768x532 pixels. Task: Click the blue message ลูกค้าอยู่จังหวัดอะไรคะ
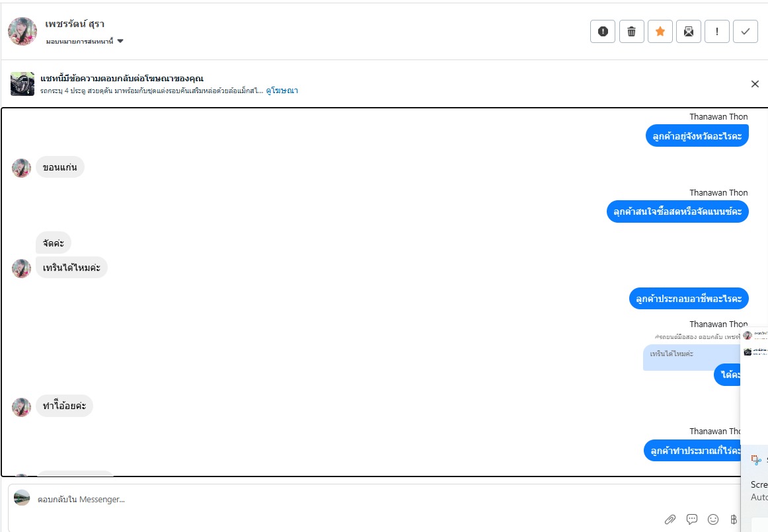pyautogui.click(x=697, y=135)
